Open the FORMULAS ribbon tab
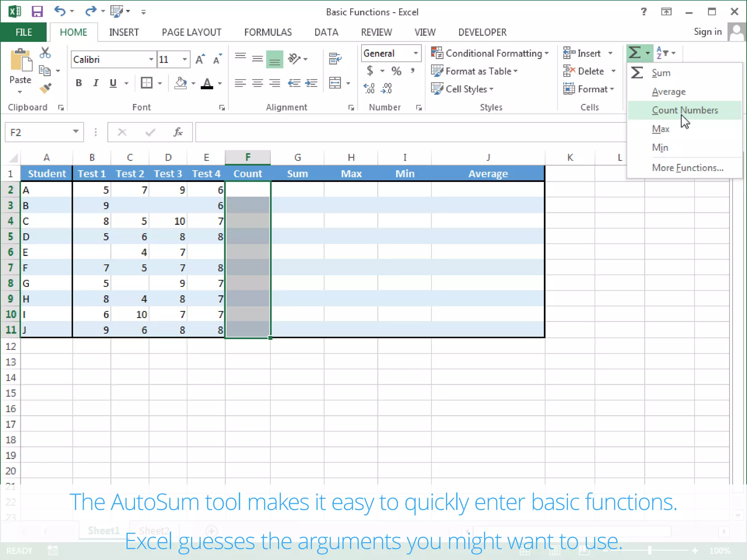747x560 pixels. pyautogui.click(x=268, y=32)
